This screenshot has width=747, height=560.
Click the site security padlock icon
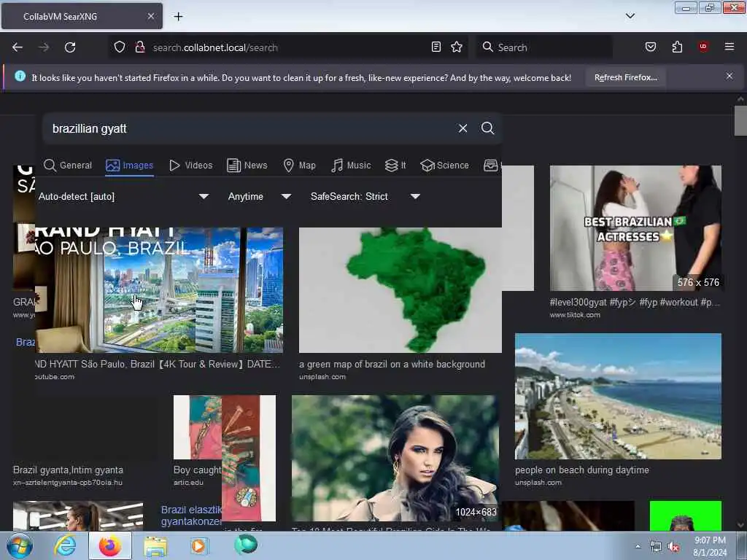click(x=139, y=47)
